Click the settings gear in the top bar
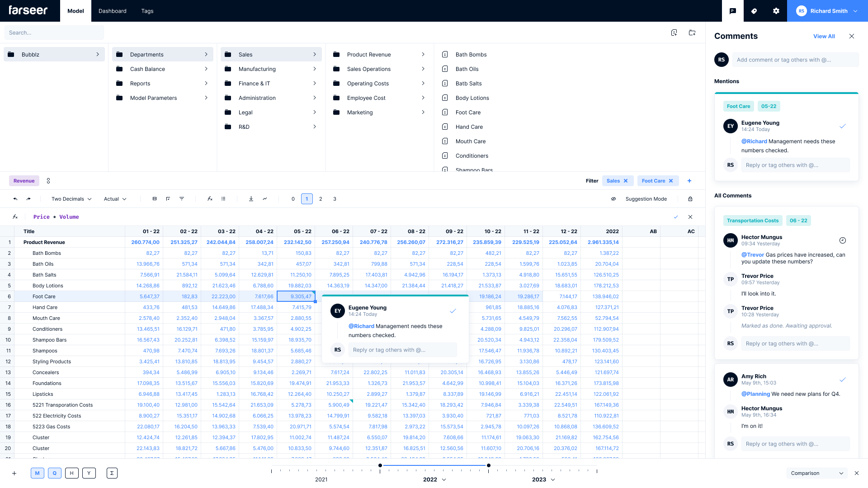This screenshot has height=488, width=868. pos(776,11)
